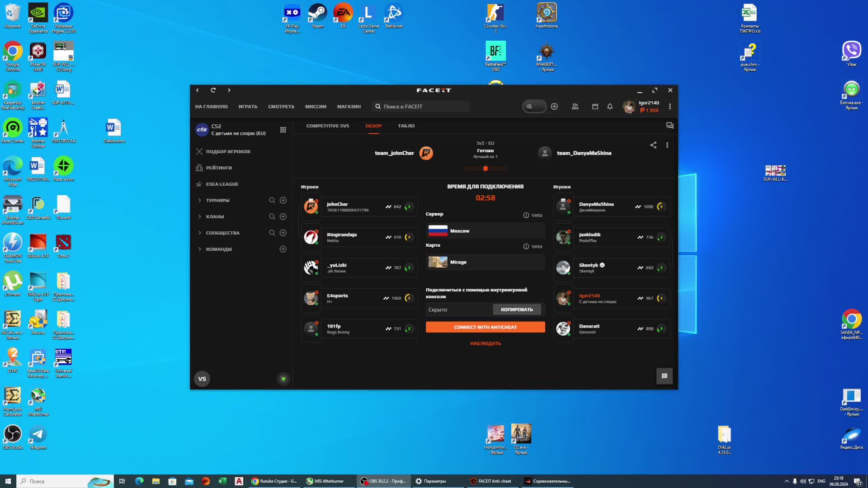
Task: Add a new team with plus icon
Action: point(283,249)
